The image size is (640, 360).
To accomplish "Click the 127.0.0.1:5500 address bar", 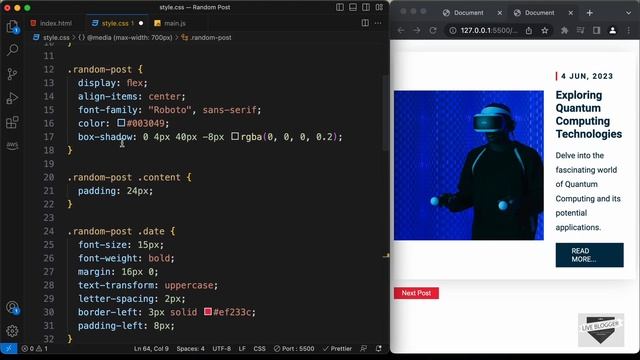I will pyautogui.click(x=489, y=31).
